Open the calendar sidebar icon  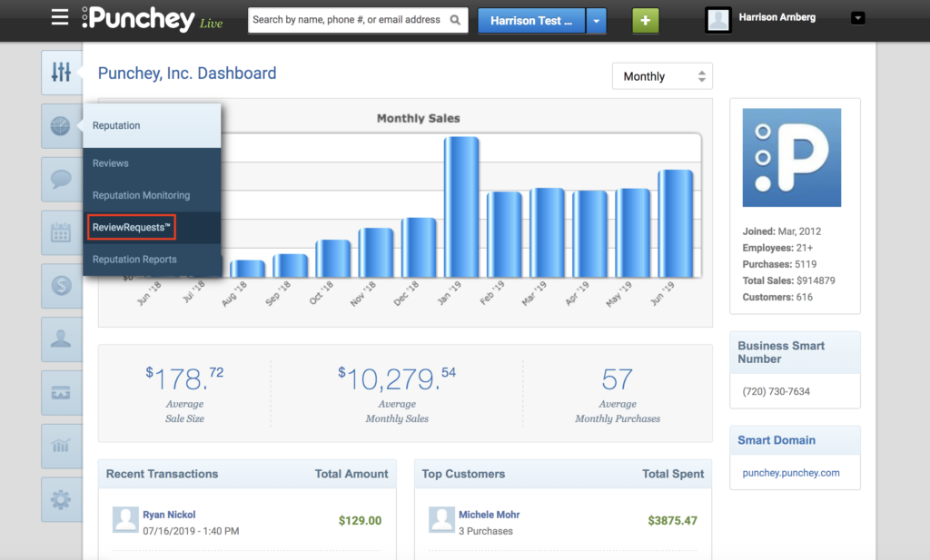(x=61, y=232)
